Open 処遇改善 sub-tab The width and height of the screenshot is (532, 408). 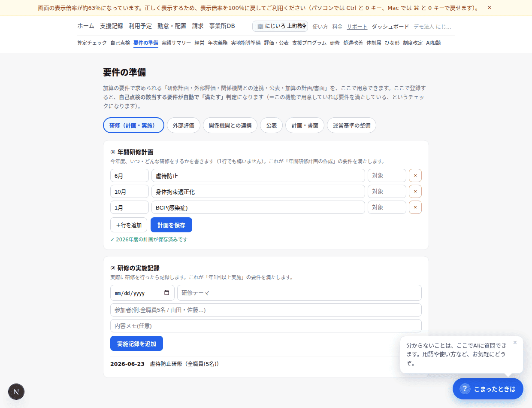[353, 43]
